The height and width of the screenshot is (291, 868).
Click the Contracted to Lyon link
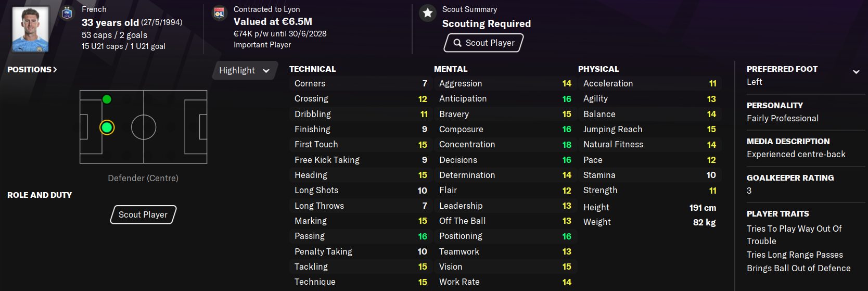point(266,9)
